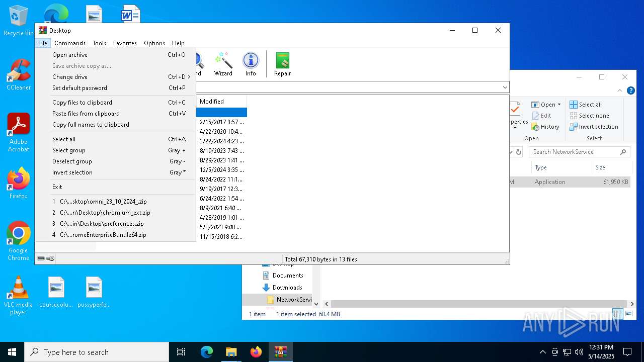This screenshot has height=362, width=644.
Task: Sort by the Size column in Explorer
Action: (x=611, y=167)
